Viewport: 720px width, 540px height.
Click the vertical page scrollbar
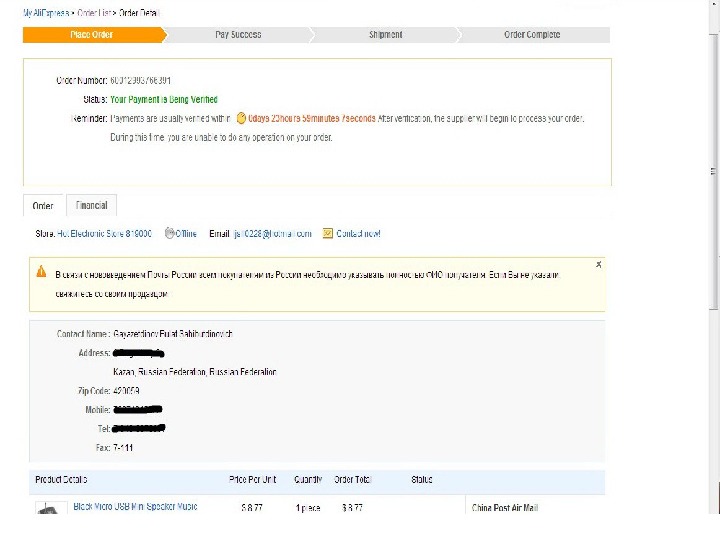(x=714, y=170)
